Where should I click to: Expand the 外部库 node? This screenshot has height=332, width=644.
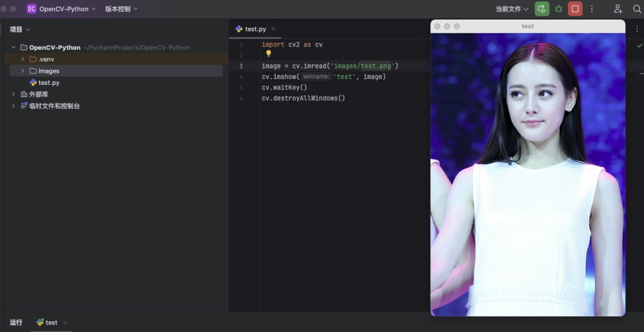tap(14, 94)
